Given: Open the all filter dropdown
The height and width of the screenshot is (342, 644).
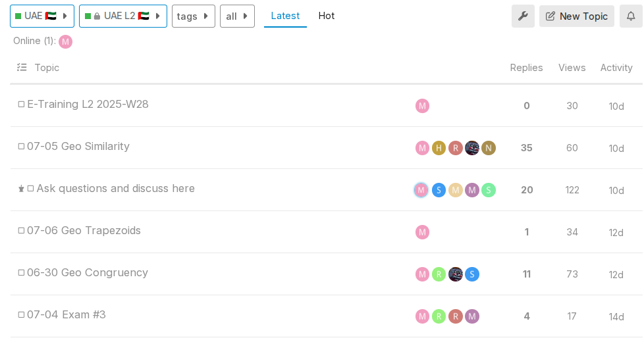Looking at the screenshot, I should pos(237,16).
